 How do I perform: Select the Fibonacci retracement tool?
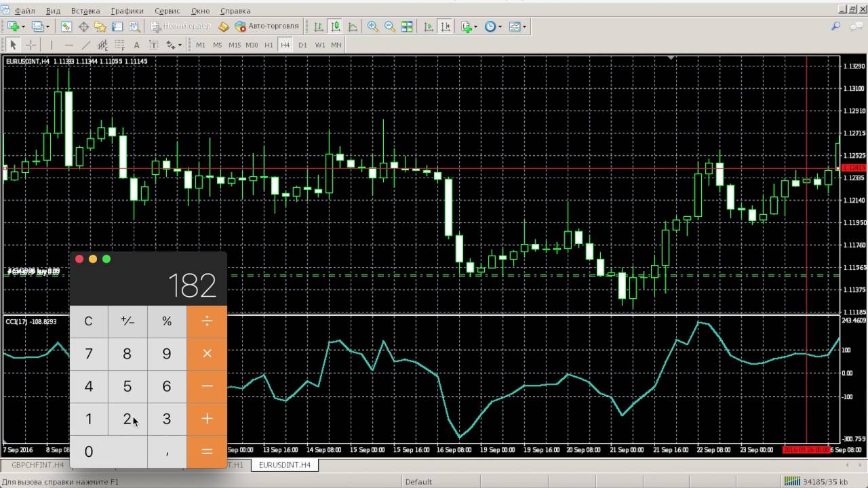pyautogui.click(x=119, y=45)
